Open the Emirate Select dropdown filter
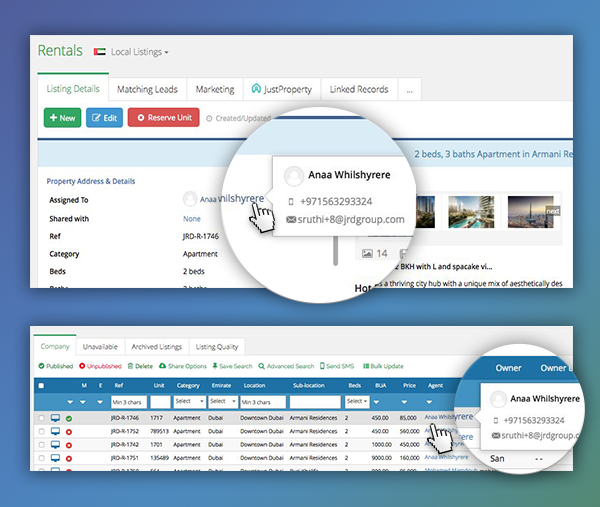Image resolution: width=600 pixels, height=507 pixels. (223, 402)
